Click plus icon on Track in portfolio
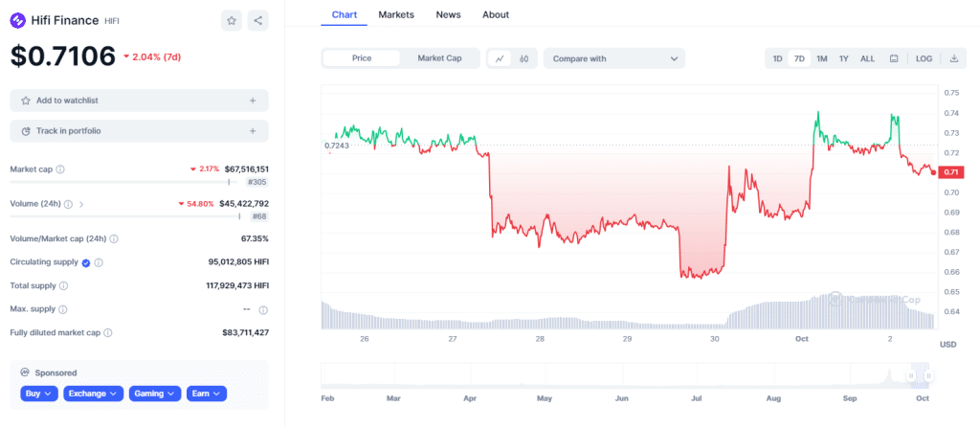Image resolution: width=980 pixels, height=428 pixels. coord(253,131)
